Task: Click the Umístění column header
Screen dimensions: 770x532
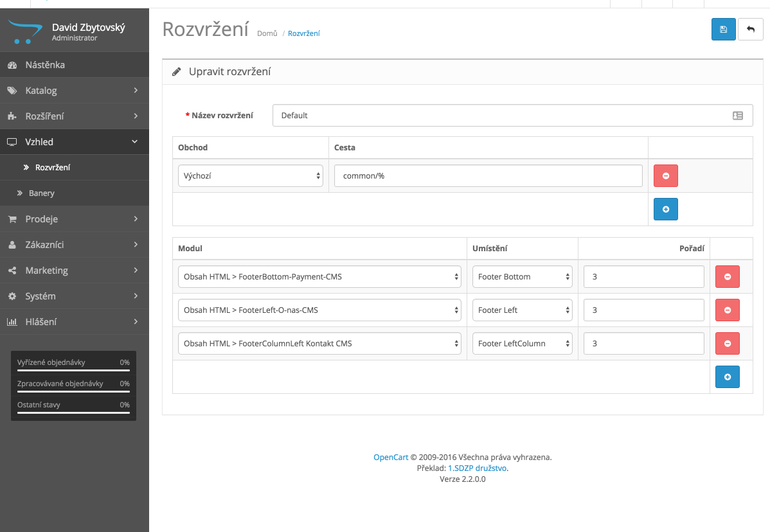Action: coord(490,249)
